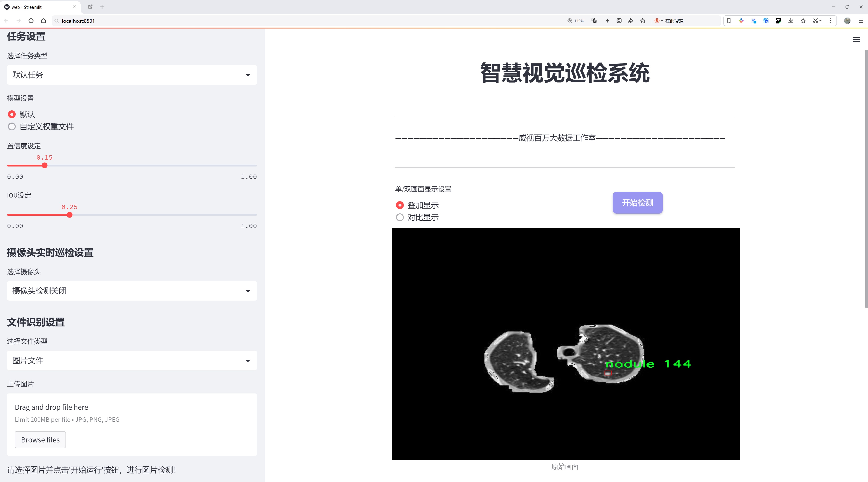Select the '默认' model radio button

[x=12, y=114]
